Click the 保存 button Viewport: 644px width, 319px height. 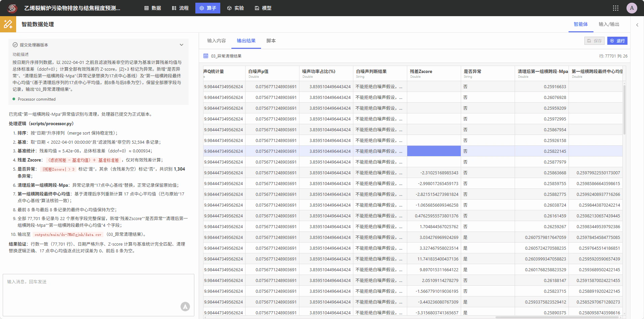[x=594, y=41]
